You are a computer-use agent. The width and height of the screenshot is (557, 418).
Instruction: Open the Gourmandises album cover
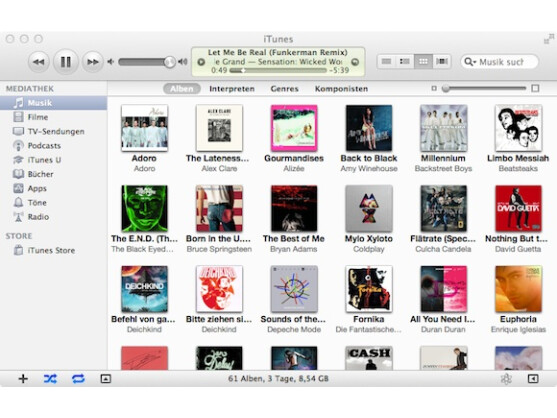coord(294,128)
